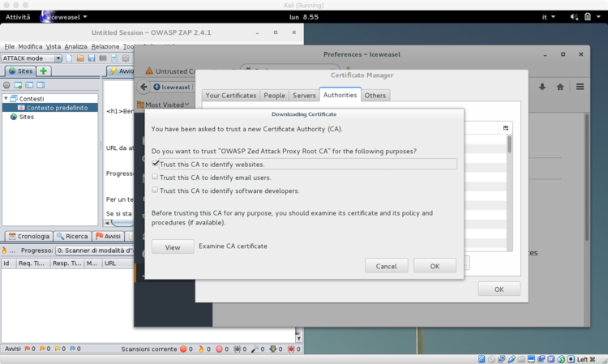Open the Most Visited bookmarks dropdown
The image size is (608, 364).
tap(167, 105)
